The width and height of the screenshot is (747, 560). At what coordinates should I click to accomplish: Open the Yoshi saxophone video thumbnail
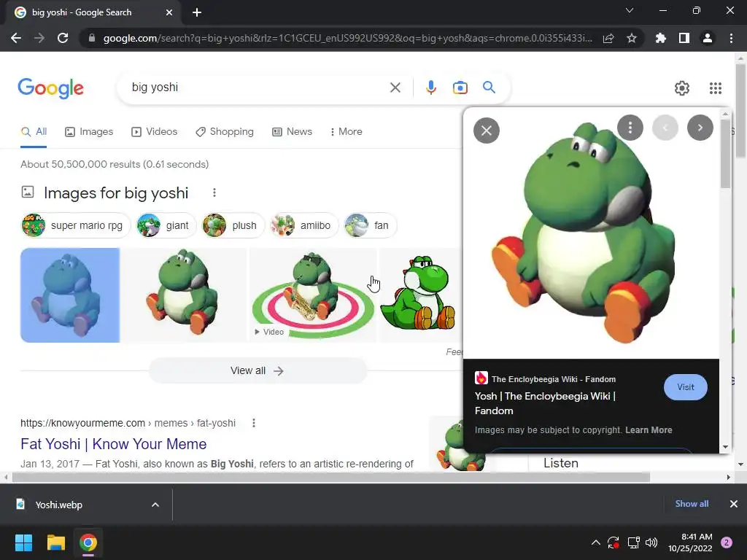coord(313,295)
